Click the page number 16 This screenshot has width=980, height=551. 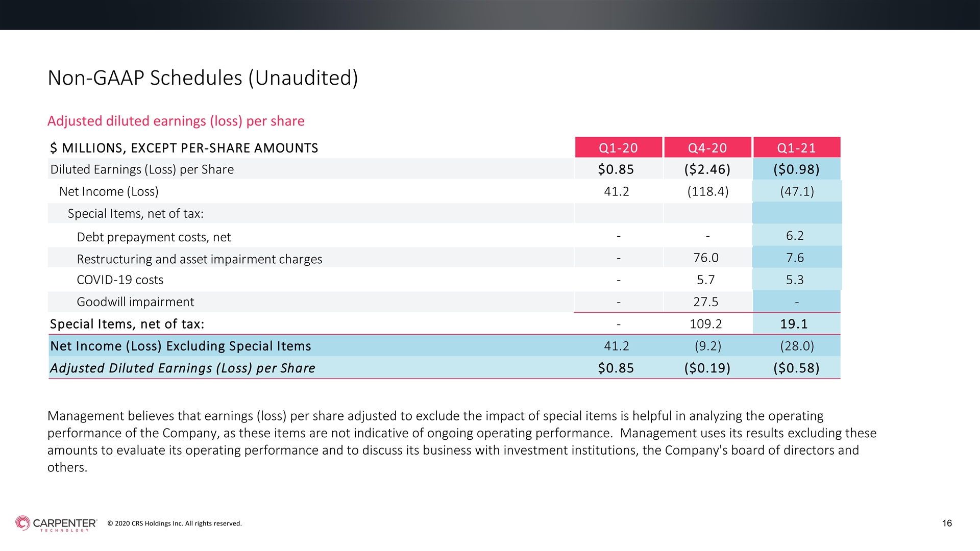tap(947, 523)
